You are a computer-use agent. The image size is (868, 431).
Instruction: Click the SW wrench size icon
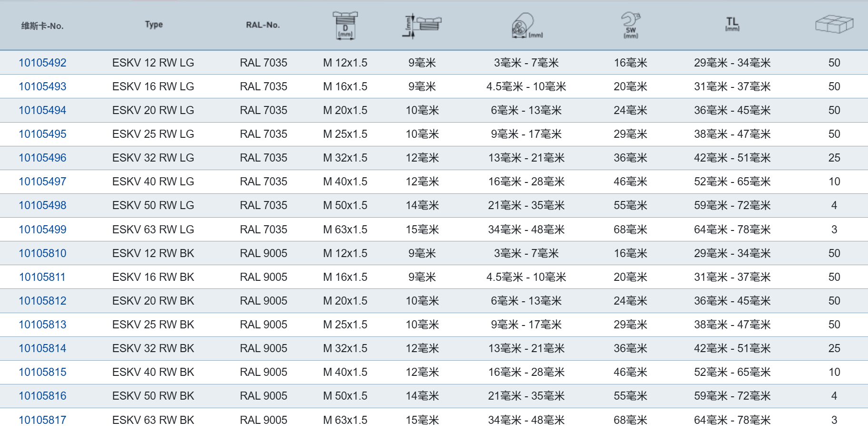point(631,25)
